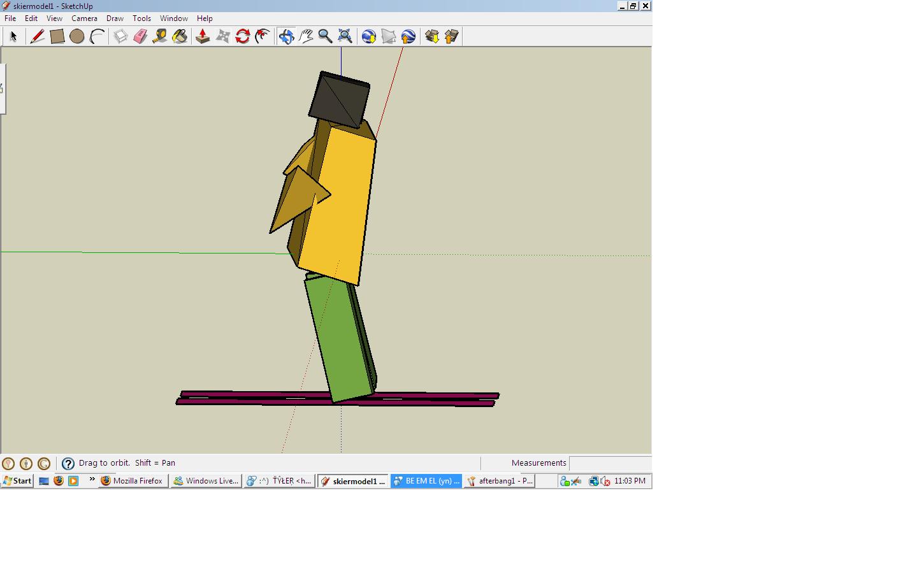Activate the Arc tool
Viewport: 910px width, 588px height.
click(x=97, y=36)
